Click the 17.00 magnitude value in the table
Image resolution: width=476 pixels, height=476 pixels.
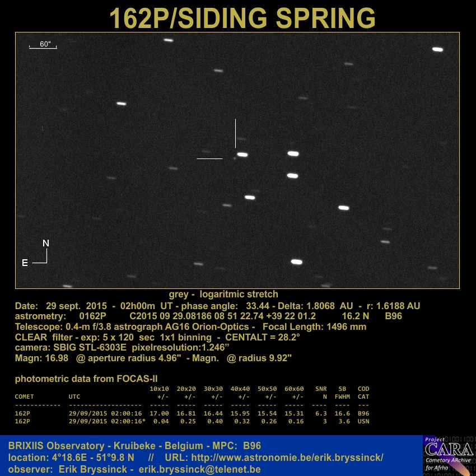tap(159, 413)
